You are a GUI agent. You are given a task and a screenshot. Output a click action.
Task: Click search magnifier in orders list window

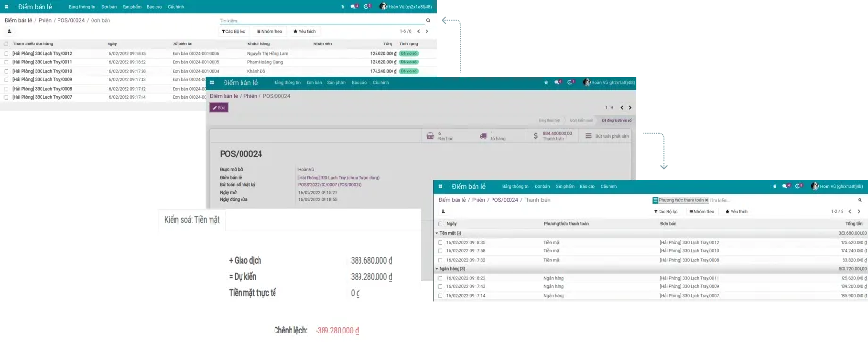[x=428, y=20]
